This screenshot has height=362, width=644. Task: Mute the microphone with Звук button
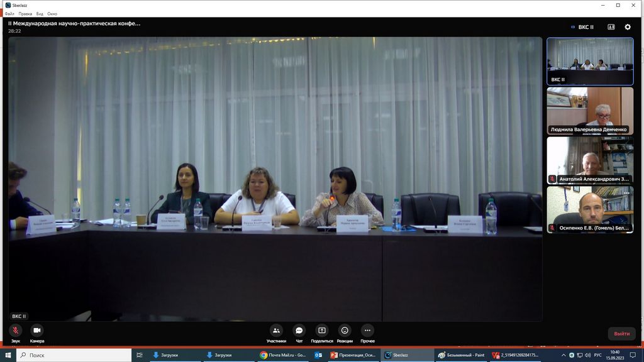[15, 331]
